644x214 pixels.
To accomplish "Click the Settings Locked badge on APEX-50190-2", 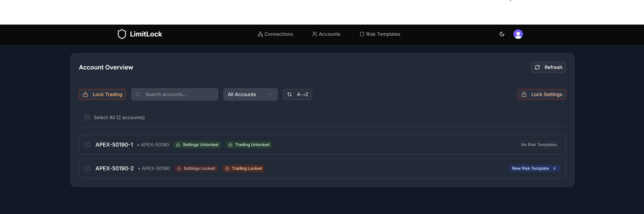I will click(x=196, y=168).
